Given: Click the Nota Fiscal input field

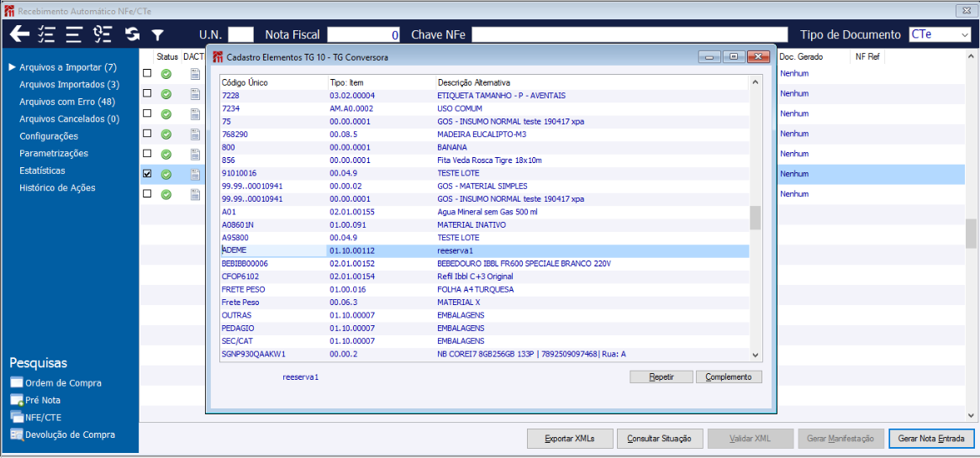Looking at the screenshot, I should [x=364, y=34].
